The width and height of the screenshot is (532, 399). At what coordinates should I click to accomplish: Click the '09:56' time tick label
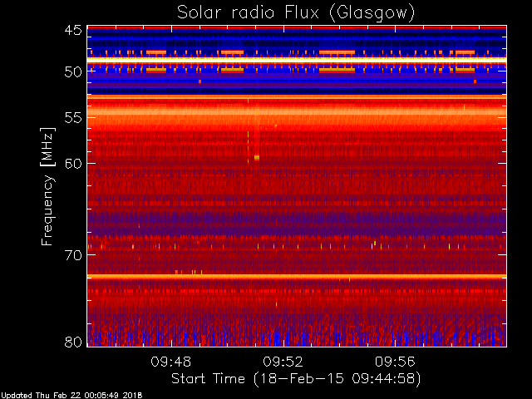[395, 362]
